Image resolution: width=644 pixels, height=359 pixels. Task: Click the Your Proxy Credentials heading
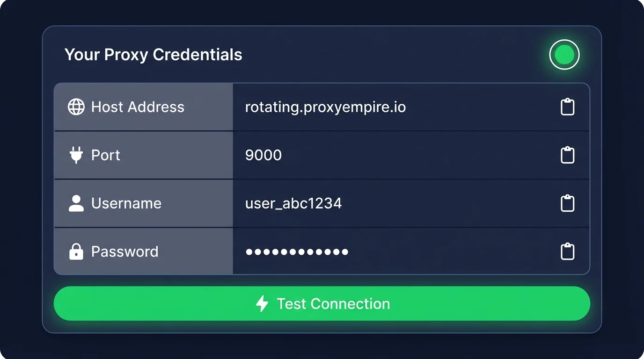[x=154, y=55]
